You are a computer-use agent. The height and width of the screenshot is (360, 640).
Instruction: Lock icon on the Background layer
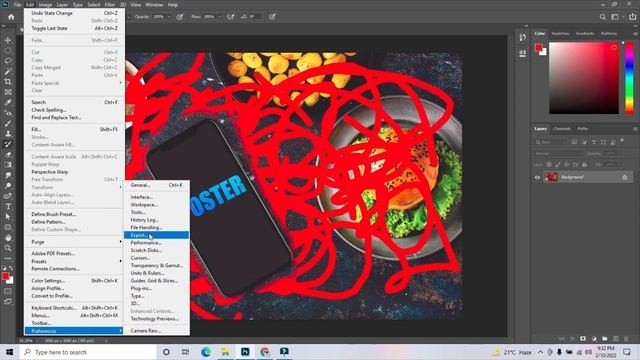click(x=624, y=177)
